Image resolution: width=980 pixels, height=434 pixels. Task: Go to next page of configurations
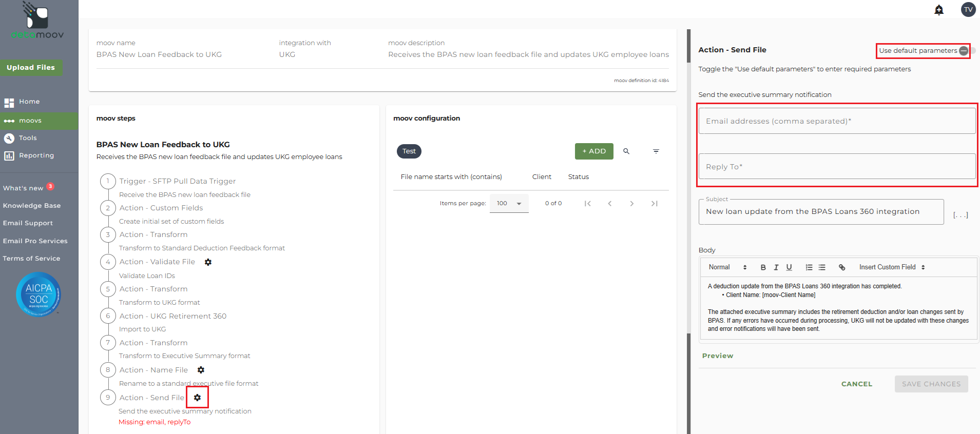click(632, 204)
